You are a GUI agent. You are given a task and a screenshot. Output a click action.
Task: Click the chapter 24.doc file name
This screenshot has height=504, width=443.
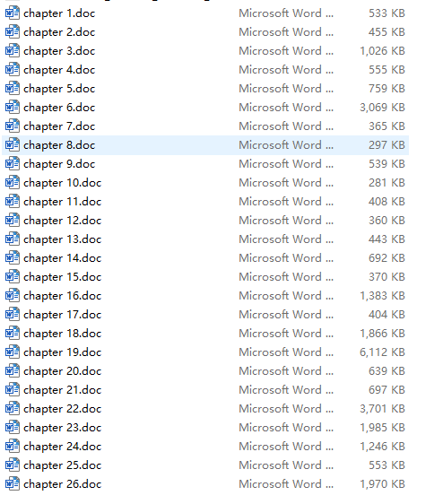click(63, 447)
